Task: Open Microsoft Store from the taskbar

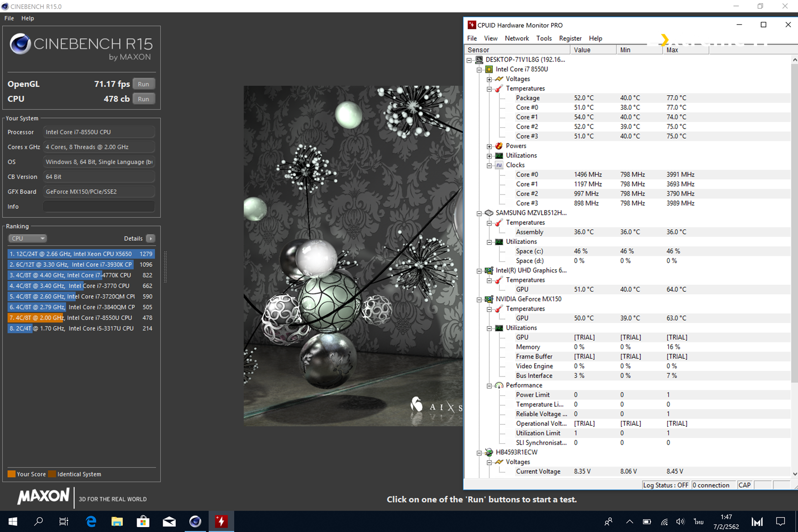Action: (x=143, y=522)
